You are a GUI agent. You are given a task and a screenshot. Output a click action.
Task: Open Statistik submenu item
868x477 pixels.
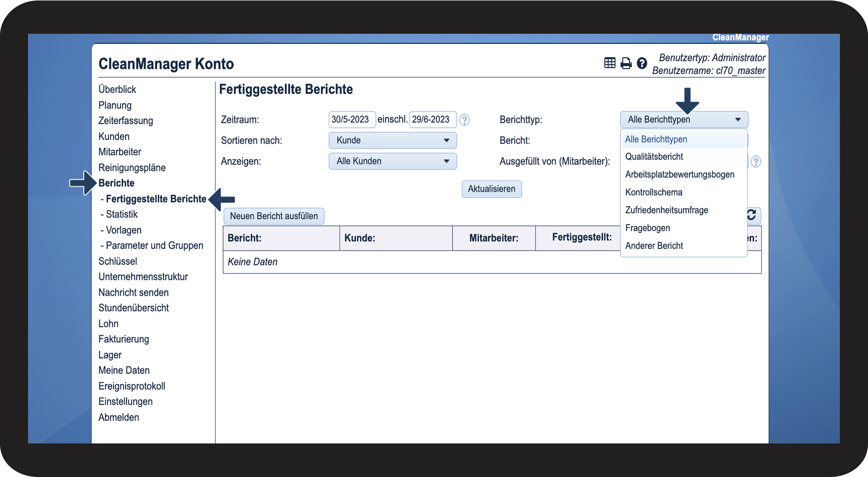tap(122, 215)
